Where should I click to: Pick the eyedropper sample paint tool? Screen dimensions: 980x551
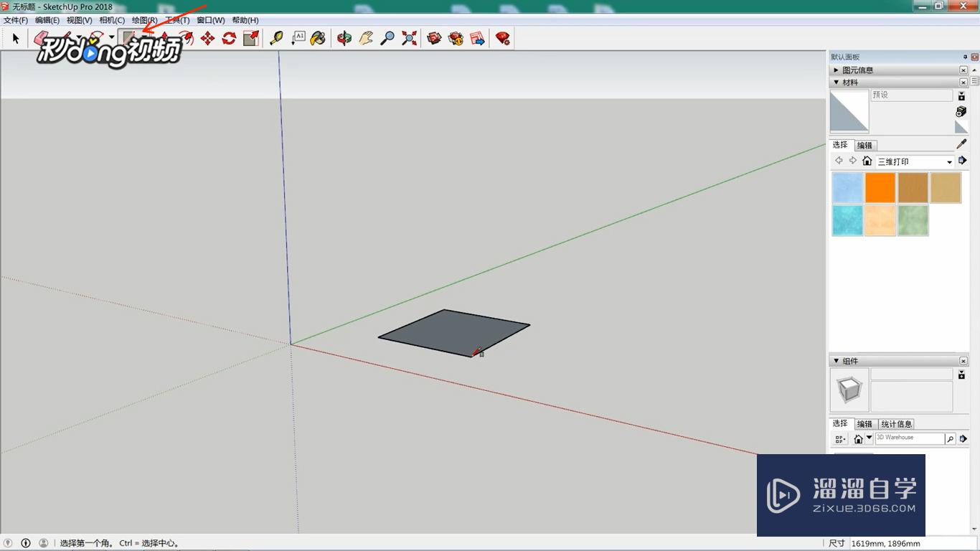(x=961, y=144)
